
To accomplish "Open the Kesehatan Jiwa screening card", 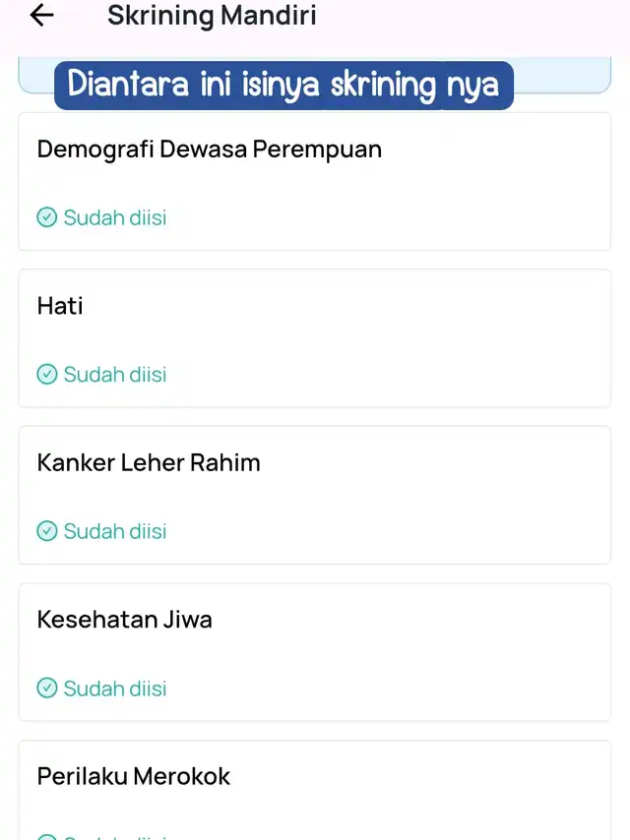I will (x=315, y=652).
